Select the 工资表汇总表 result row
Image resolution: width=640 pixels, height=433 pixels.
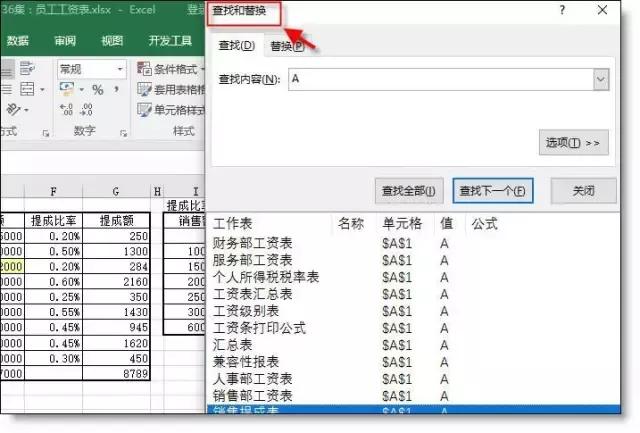413,294
